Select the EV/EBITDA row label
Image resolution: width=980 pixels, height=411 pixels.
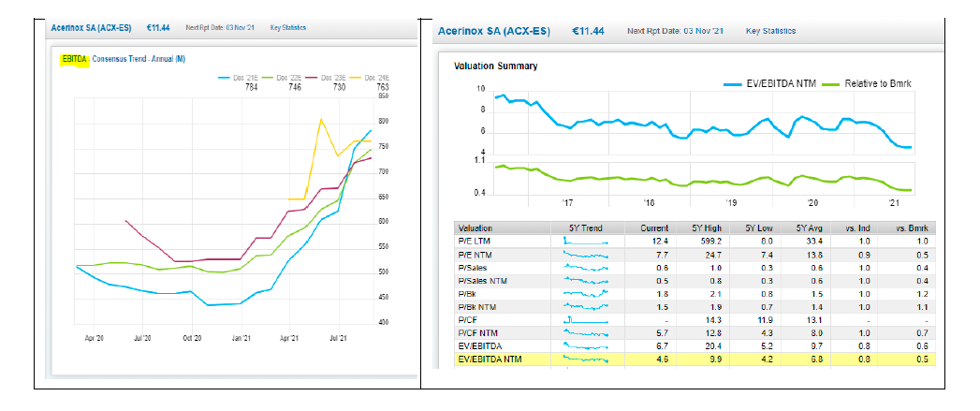[478, 346]
